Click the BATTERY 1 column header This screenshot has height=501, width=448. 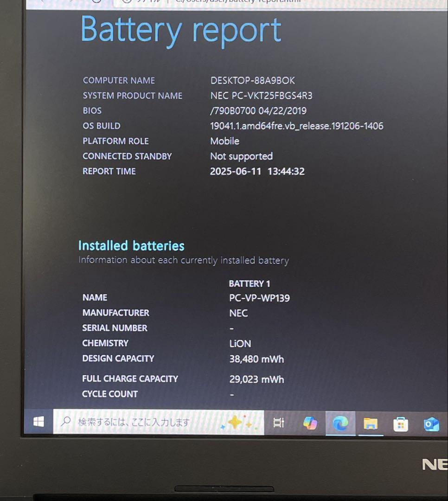coord(250,284)
